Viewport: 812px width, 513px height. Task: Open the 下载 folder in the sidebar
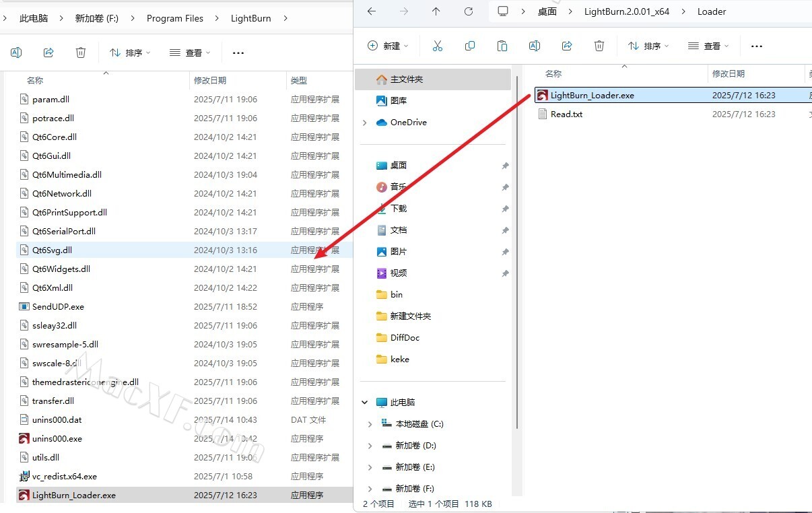tap(399, 209)
